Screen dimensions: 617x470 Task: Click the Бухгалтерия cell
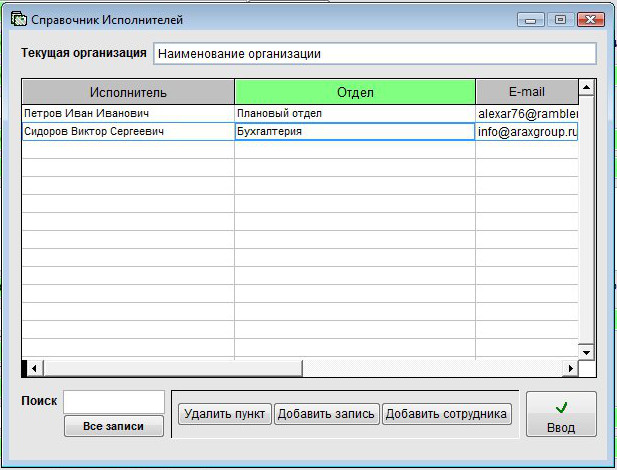pos(355,131)
